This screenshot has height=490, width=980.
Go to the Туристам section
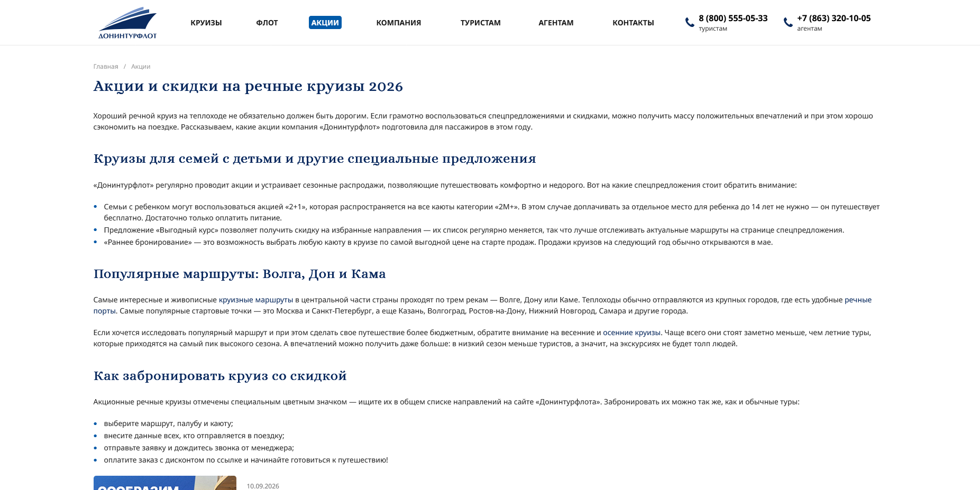[x=480, y=23]
